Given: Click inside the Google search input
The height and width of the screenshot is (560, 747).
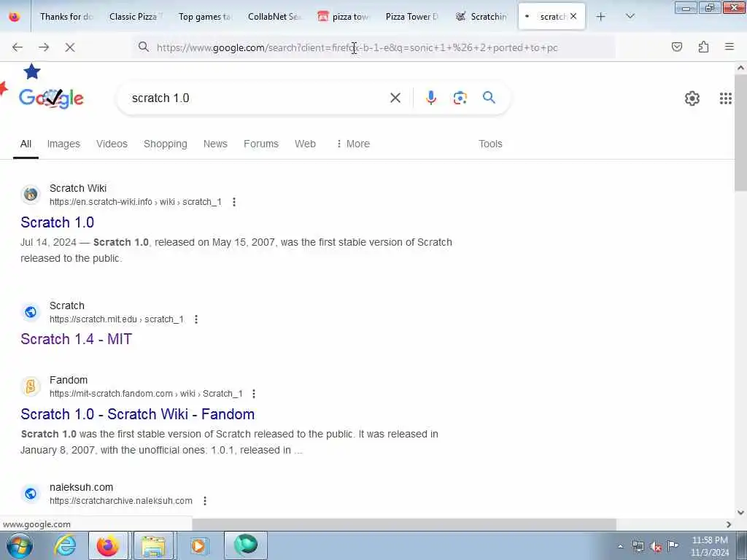Looking at the screenshot, I should pyautogui.click(x=258, y=98).
